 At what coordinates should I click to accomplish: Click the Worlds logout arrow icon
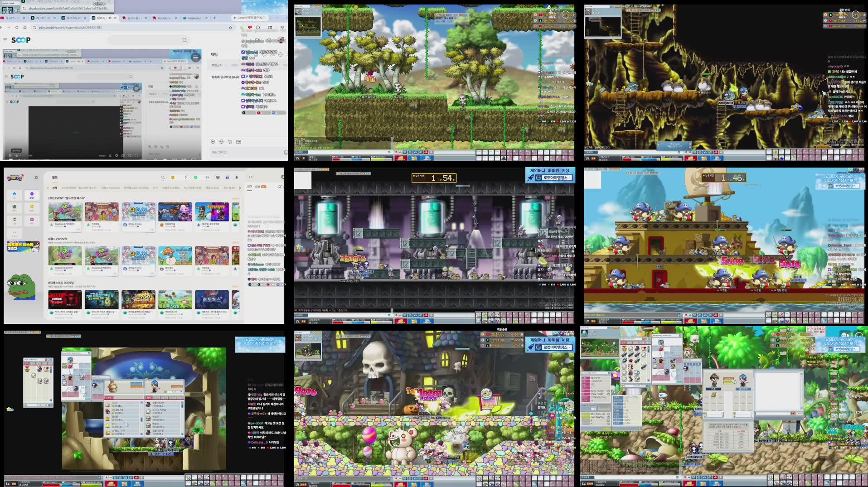click(251, 177)
